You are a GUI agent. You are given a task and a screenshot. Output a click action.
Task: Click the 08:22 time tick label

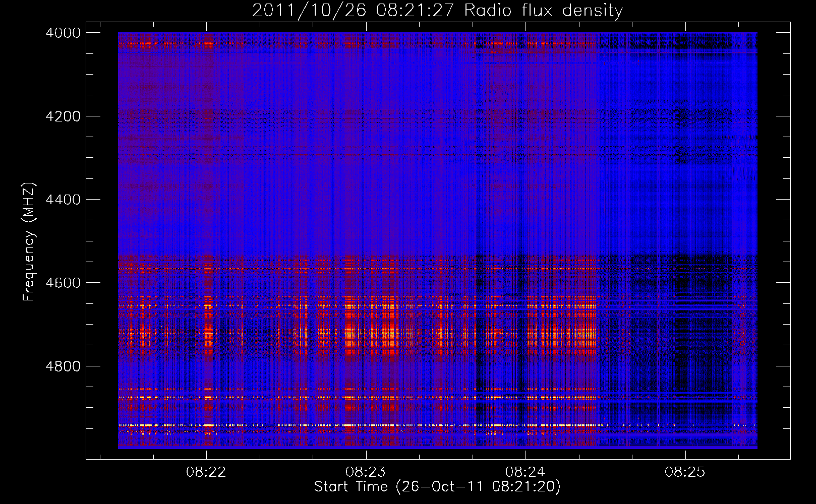206,472
